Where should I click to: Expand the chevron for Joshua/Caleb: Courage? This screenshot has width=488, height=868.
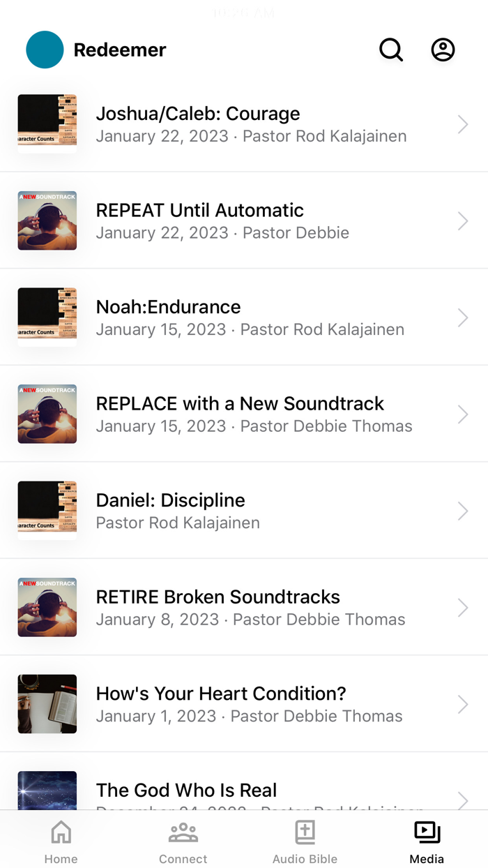tap(463, 124)
